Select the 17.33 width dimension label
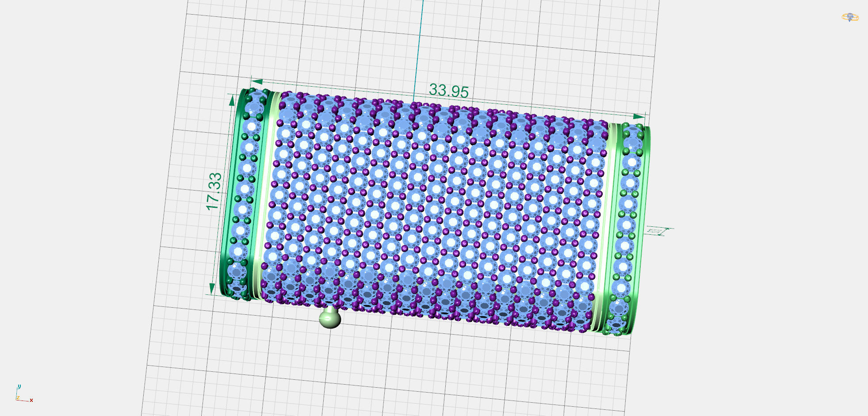This screenshot has height=416, width=868. pos(214,191)
